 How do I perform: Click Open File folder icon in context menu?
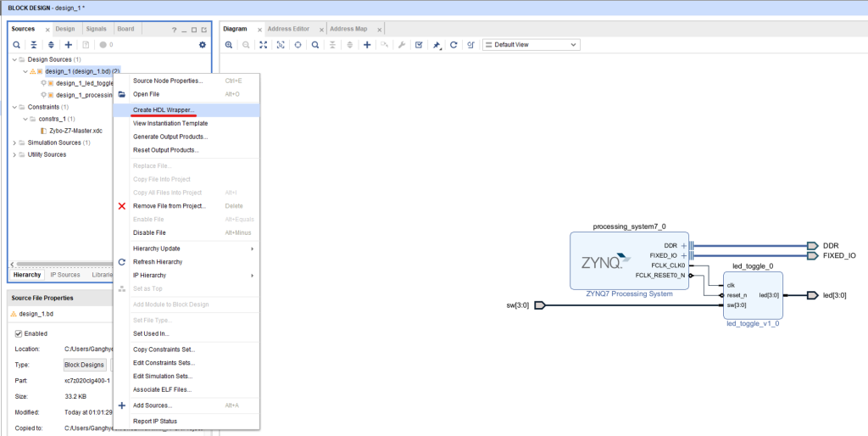(122, 94)
